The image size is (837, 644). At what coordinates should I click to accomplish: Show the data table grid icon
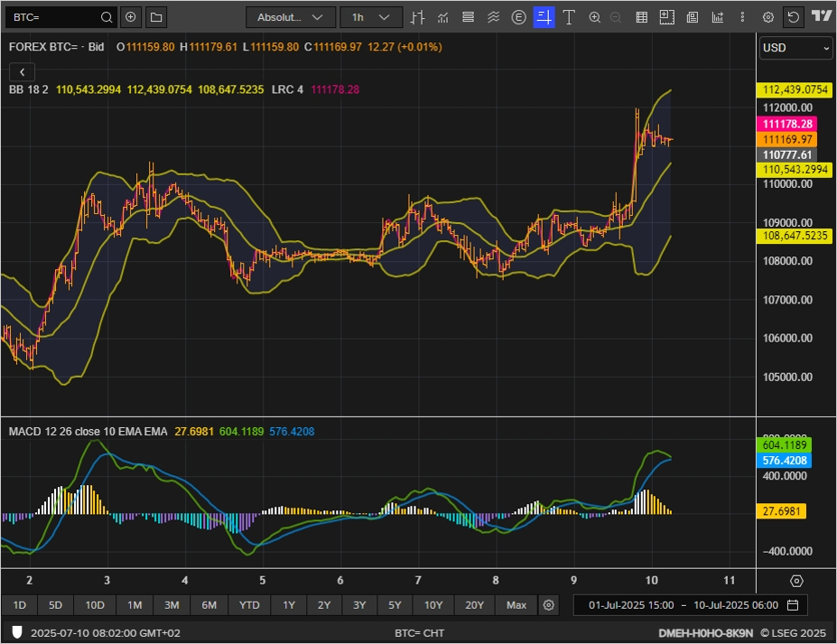click(642, 18)
